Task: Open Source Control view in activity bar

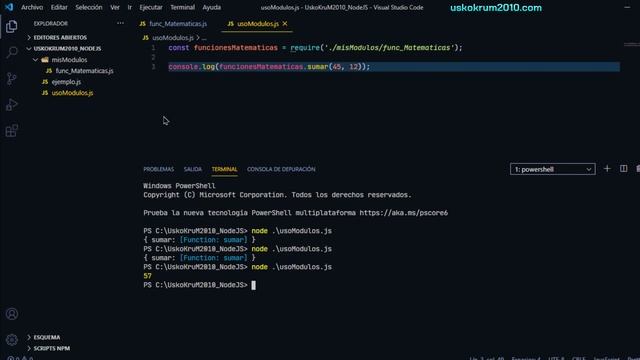Action: [11, 78]
